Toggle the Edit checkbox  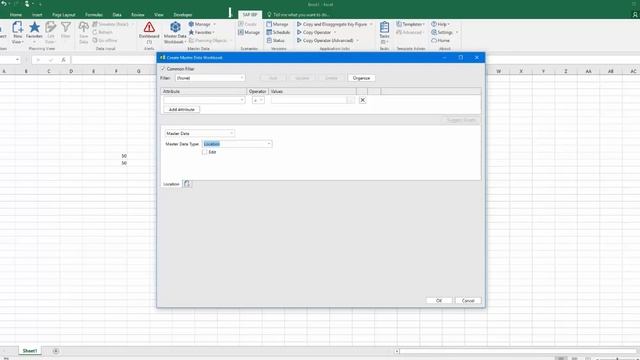coord(204,152)
